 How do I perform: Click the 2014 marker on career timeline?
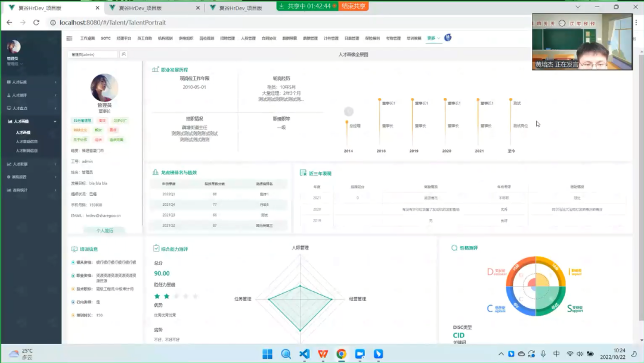[347, 122]
